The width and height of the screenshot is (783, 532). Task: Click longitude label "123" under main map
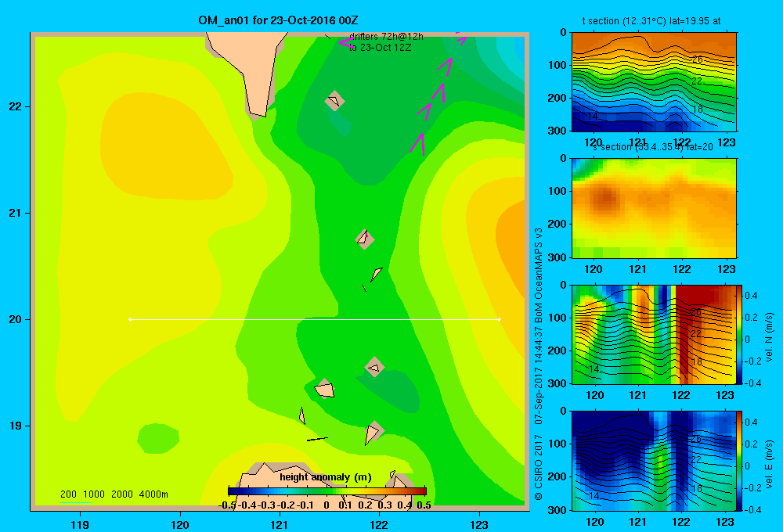[479, 524]
